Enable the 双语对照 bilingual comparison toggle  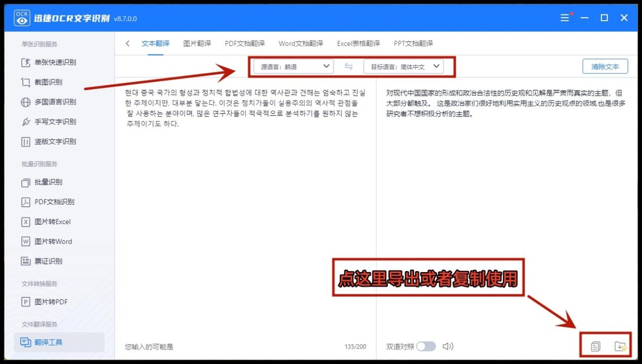426,346
